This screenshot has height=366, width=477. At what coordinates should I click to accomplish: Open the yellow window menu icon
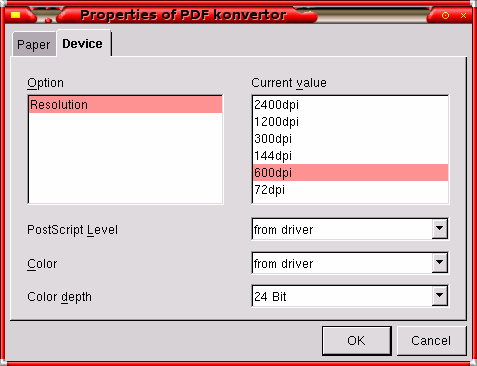15,15
